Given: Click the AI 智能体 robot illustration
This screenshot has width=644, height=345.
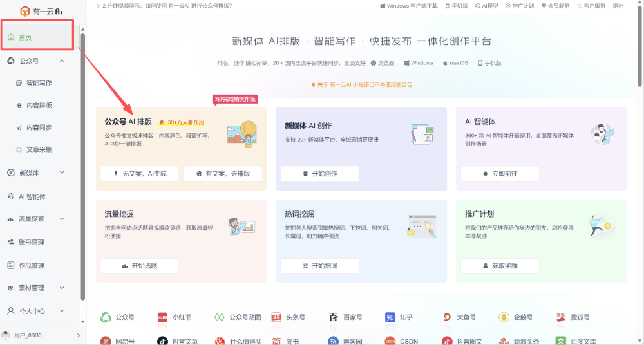Looking at the screenshot, I should [x=603, y=133].
